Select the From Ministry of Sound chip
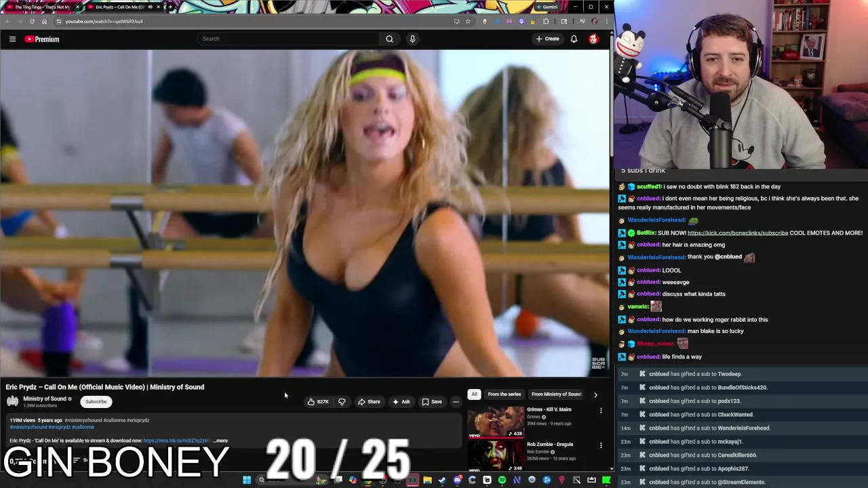Viewport: 868px width, 488px height. [556, 394]
